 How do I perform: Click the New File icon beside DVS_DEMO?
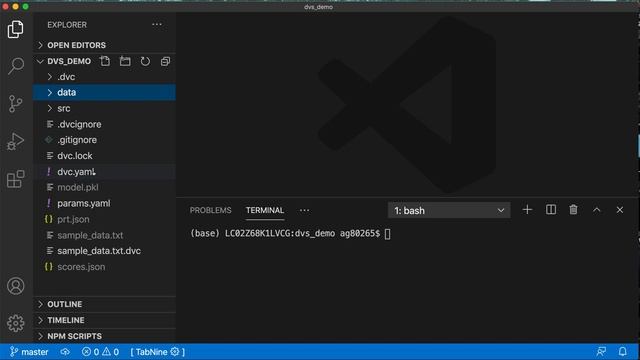[x=105, y=61]
